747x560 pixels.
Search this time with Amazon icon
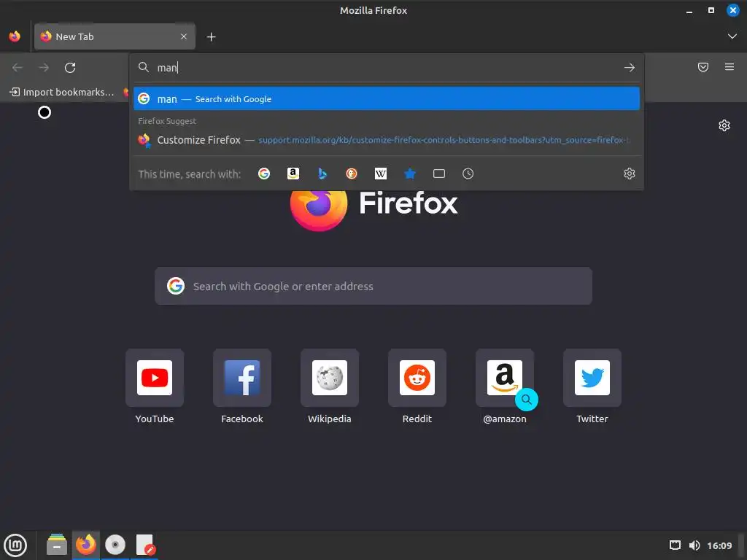coord(293,174)
